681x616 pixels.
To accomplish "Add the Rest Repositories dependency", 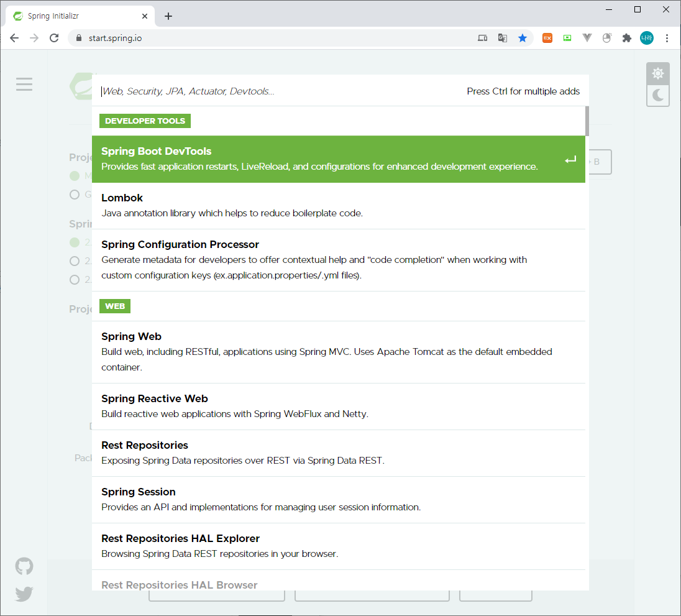I will (x=339, y=453).
